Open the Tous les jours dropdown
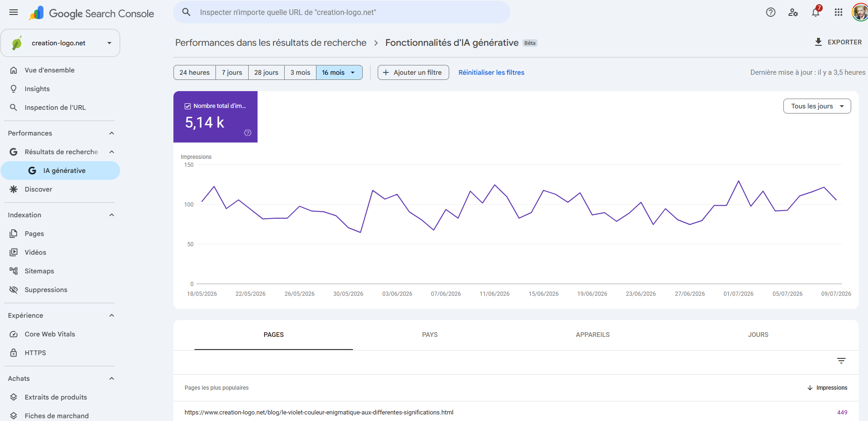This screenshot has width=868, height=421. [817, 106]
